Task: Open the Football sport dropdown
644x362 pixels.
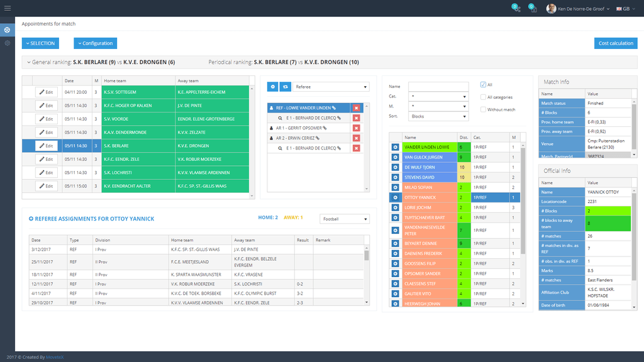Action: 344,219
